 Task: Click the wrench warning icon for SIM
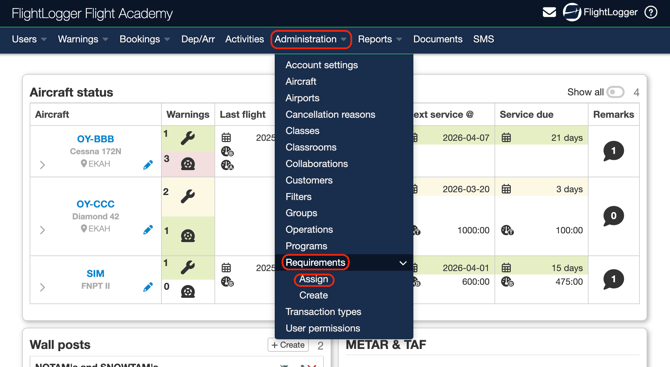pos(188,267)
